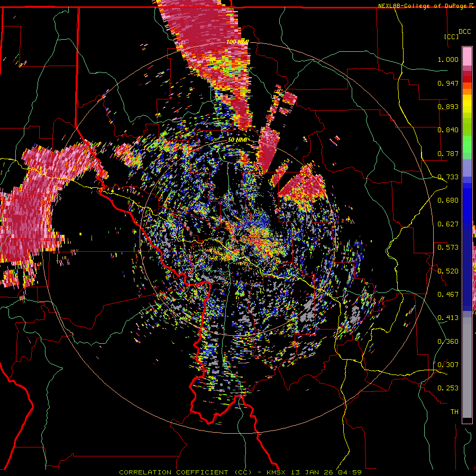Viewport: 476px width, 476px height.
Task: Pick the bright green segment of the color bar
Action: coord(467,145)
